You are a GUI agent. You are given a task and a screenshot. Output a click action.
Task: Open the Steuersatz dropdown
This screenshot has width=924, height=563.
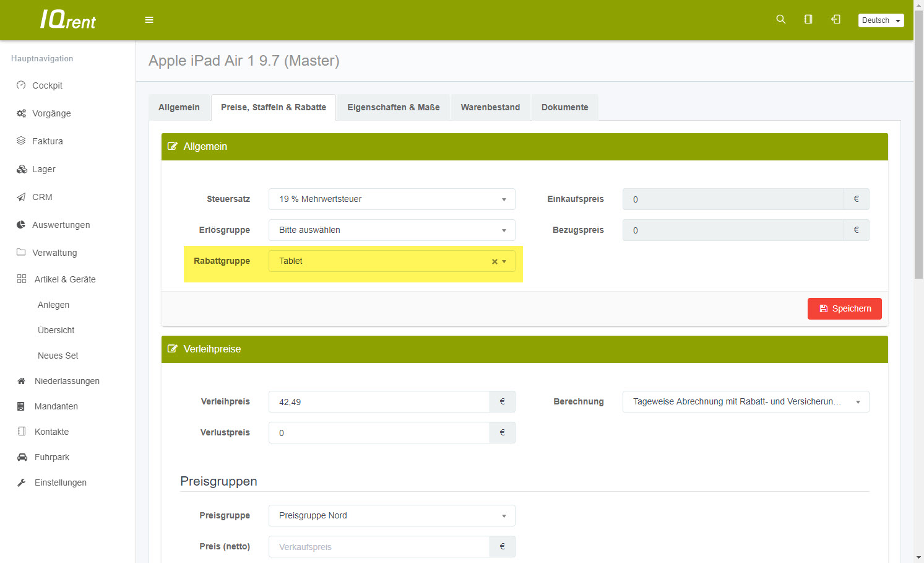[392, 199]
